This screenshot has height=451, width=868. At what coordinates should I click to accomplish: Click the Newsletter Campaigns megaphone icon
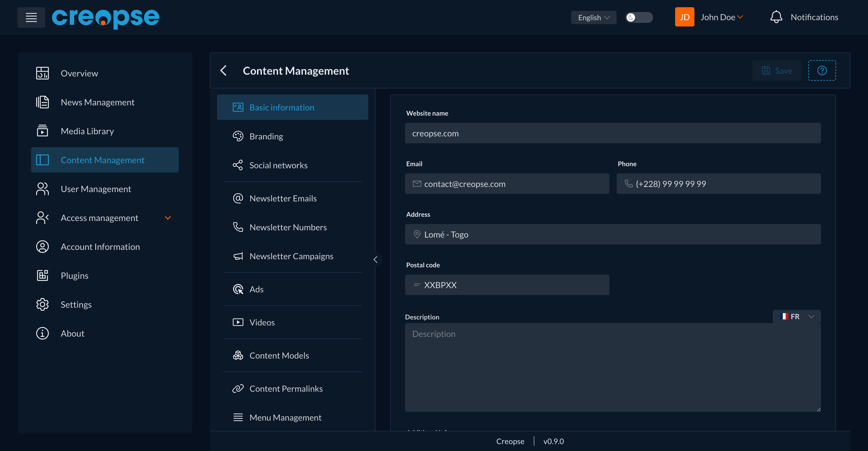(238, 256)
